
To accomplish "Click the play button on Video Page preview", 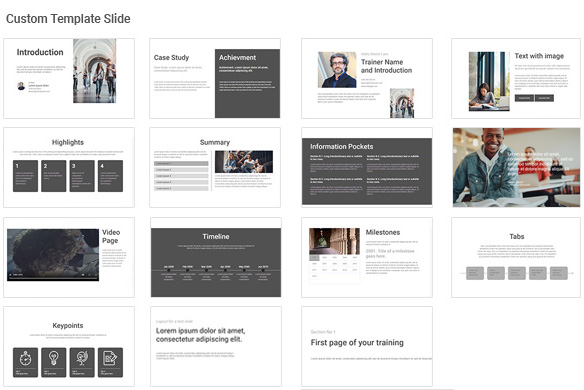I will (10, 275).
